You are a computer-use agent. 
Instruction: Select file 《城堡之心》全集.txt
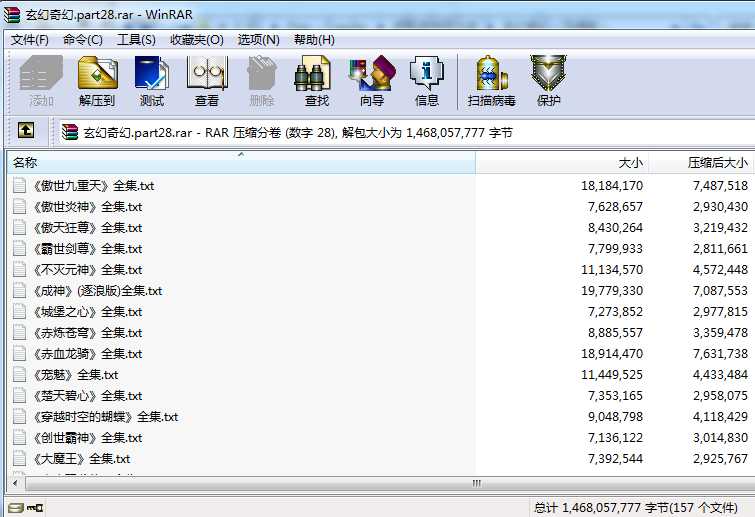tap(88, 311)
